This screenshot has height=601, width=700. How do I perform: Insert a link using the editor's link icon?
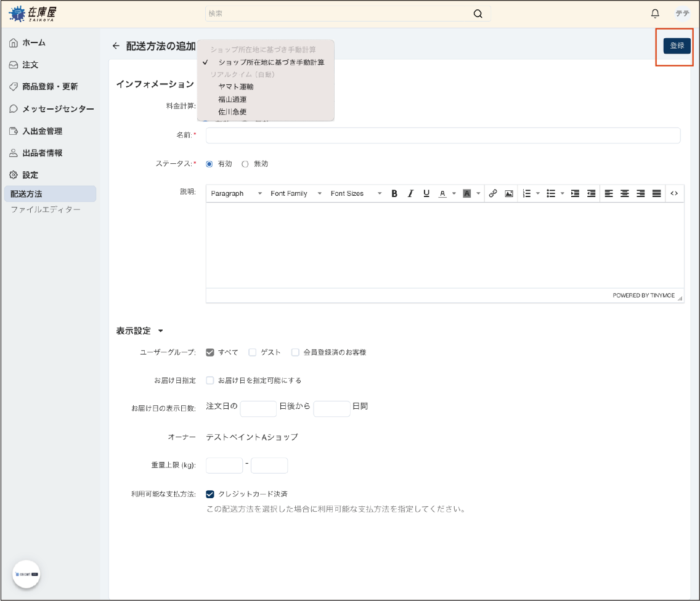point(493,193)
